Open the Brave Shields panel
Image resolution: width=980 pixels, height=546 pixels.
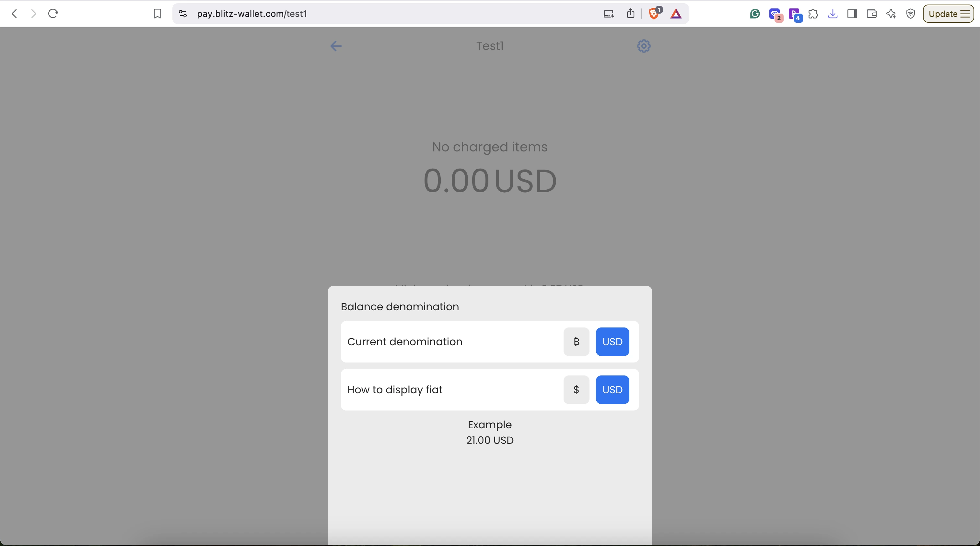(654, 14)
